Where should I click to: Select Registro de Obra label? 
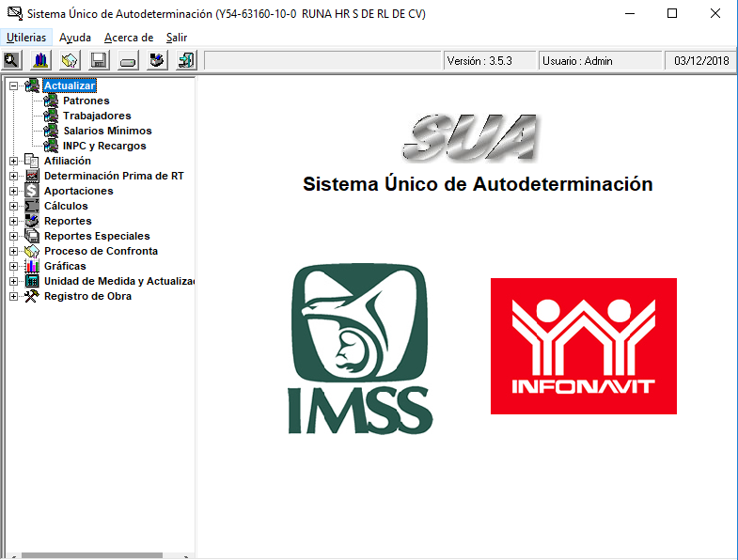(x=87, y=297)
